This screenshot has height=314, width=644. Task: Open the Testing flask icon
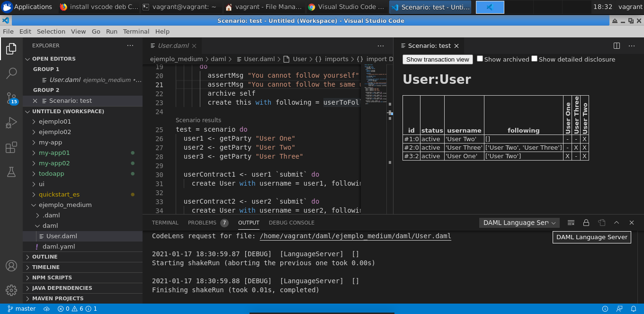tap(11, 172)
